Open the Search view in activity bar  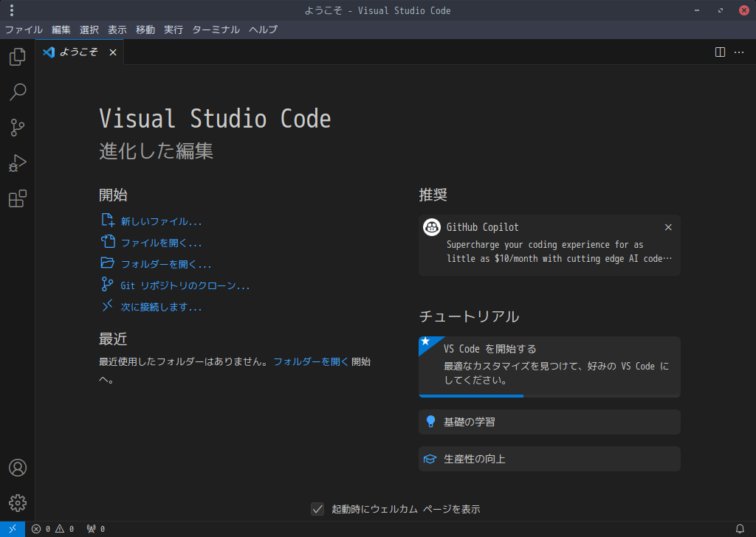pos(18,92)
